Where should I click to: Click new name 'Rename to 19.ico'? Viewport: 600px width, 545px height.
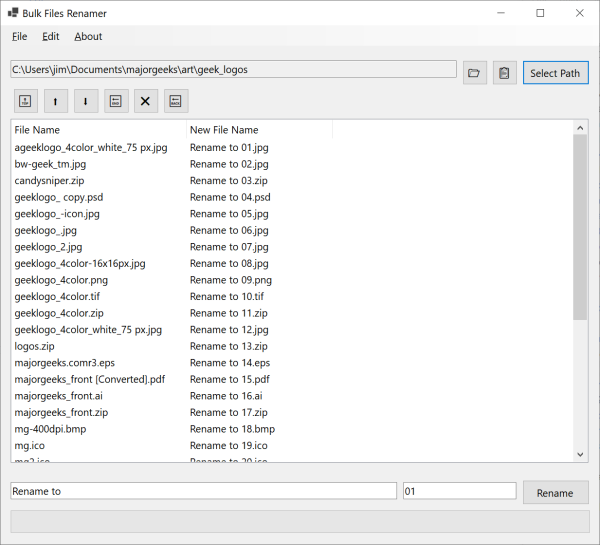[229, 445]
